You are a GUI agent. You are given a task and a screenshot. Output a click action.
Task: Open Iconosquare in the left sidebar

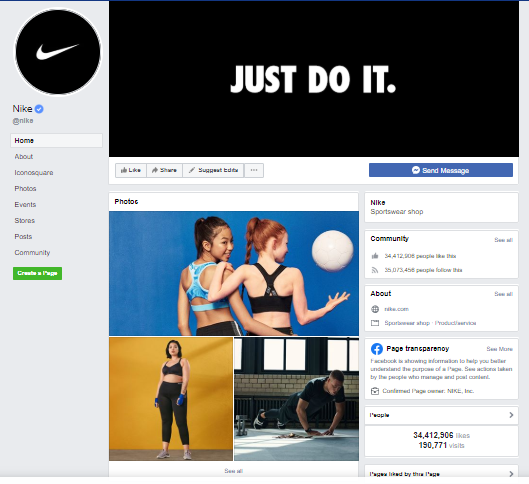(x=34, y=173)
